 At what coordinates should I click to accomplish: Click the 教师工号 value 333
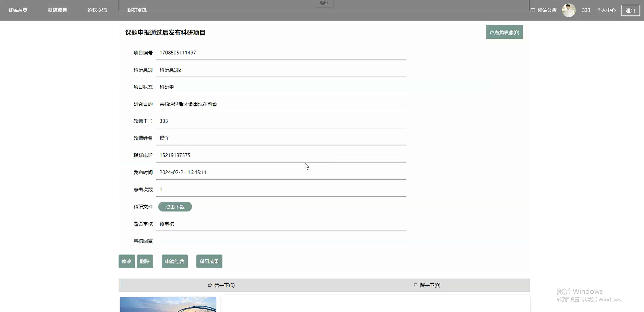tap(164, 121)
